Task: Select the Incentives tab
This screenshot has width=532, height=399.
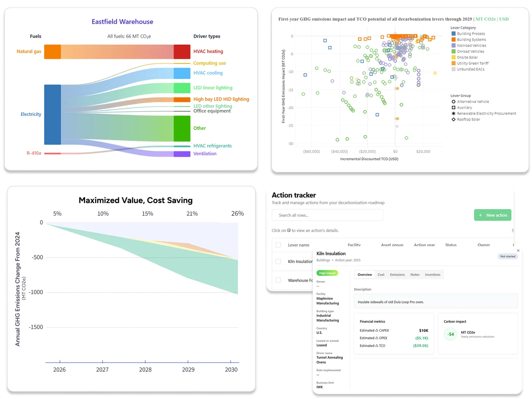Action: pyautogui.click(x=432, y=274)
